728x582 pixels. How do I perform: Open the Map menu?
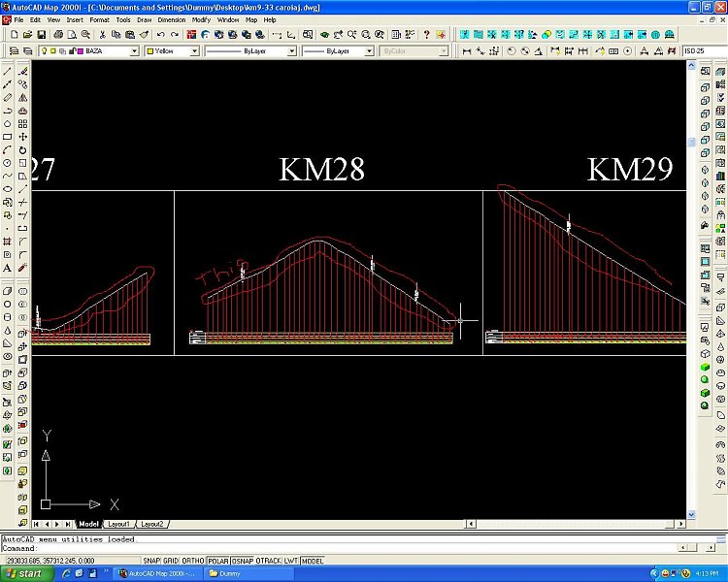point(251,20)
